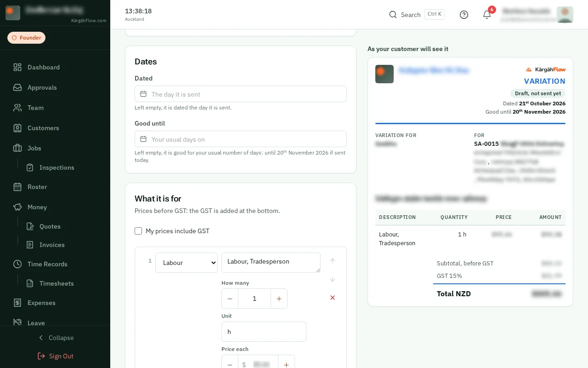This screenshot has width=588, height=368.
Task: Click the Dated date field
Action: (241, 94)
